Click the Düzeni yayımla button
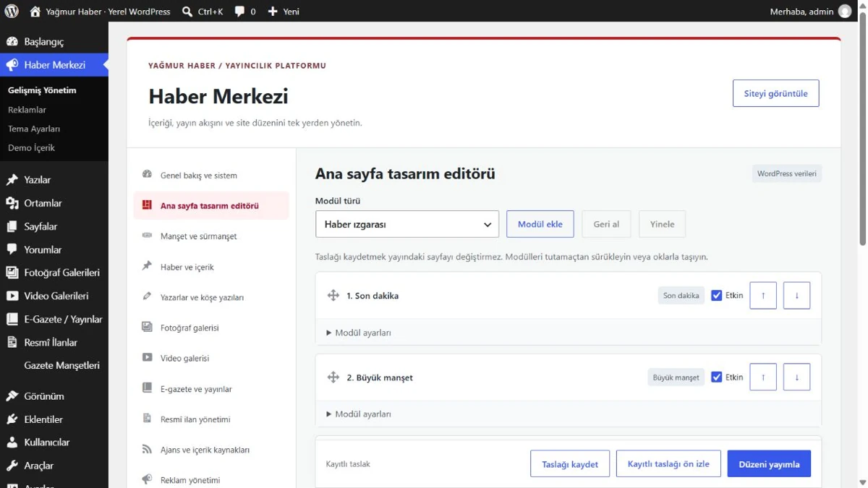 [769, 464]
